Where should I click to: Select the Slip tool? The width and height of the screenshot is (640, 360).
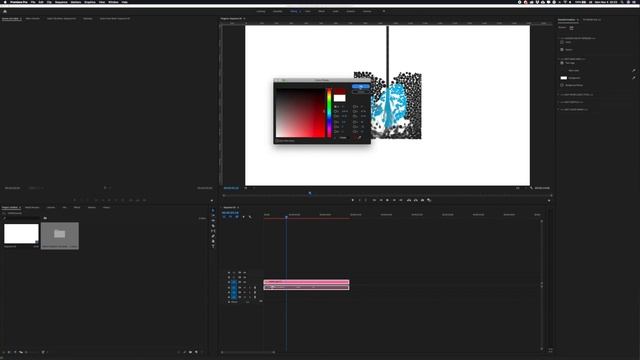point(213,231)
